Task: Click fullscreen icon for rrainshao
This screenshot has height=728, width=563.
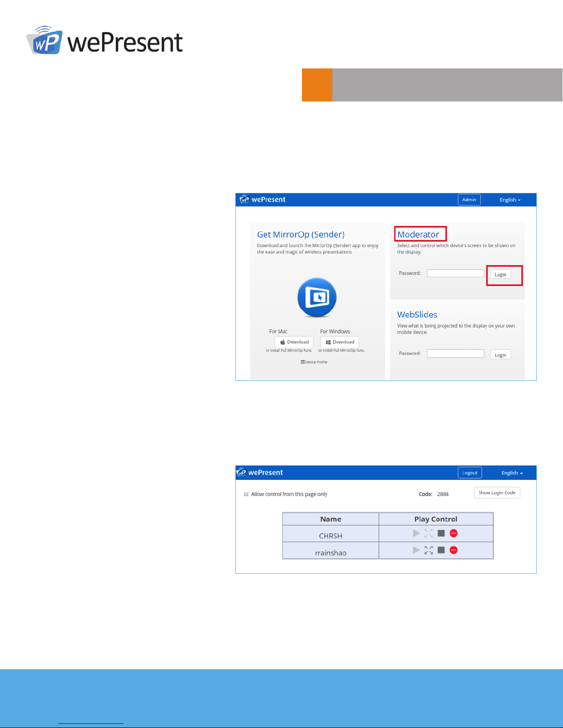Action: click(x=429, y=550)
